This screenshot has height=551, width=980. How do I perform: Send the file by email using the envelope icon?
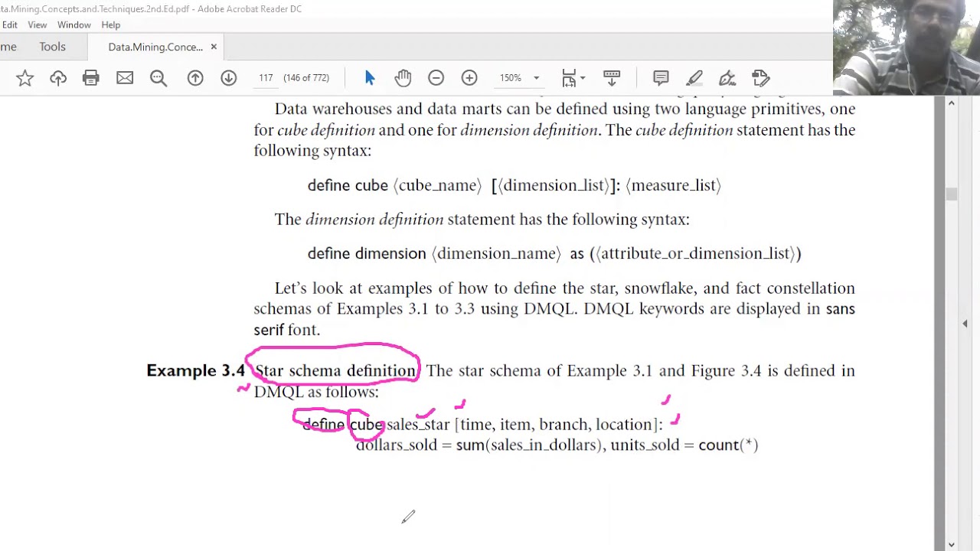click(125, 78)
